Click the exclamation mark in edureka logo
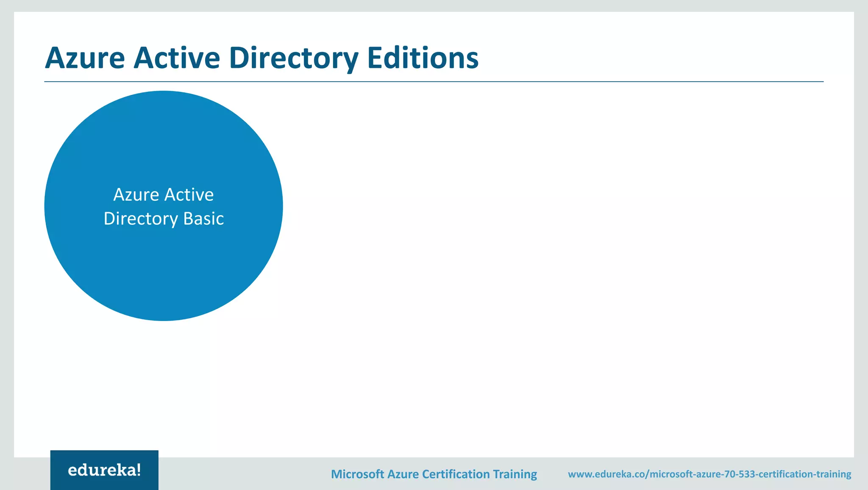This screenshot has width=868, height=490. pos(138,470)
